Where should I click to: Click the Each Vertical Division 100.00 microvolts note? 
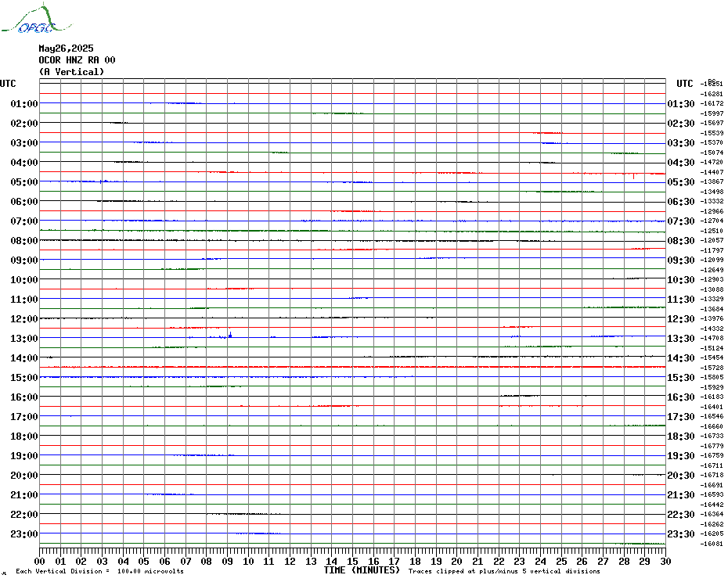tap(100, 571)
